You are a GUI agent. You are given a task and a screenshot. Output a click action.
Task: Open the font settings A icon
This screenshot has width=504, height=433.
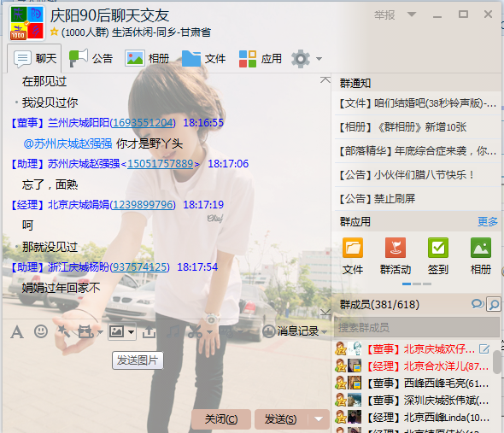pyautogui.click(x=17, y=331)
